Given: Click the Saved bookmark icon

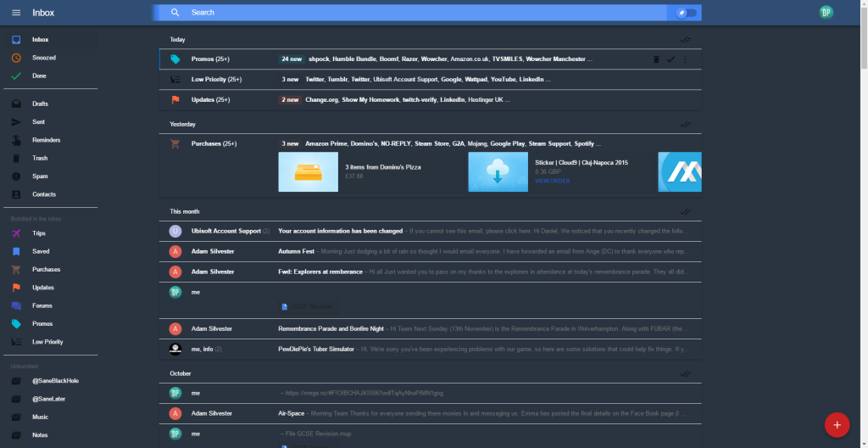Looking at the screenshot, I should 16,251.
